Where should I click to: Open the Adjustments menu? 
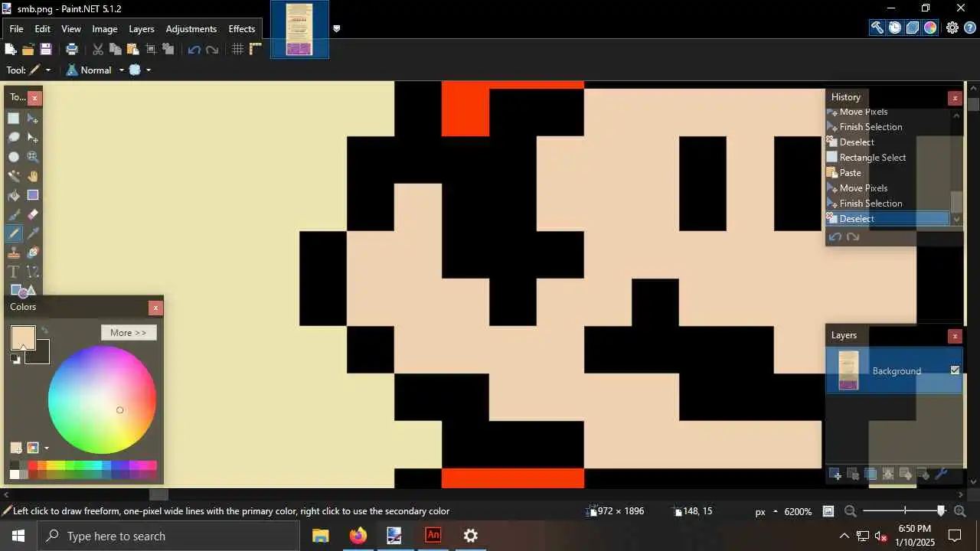(x=191, y=28)
